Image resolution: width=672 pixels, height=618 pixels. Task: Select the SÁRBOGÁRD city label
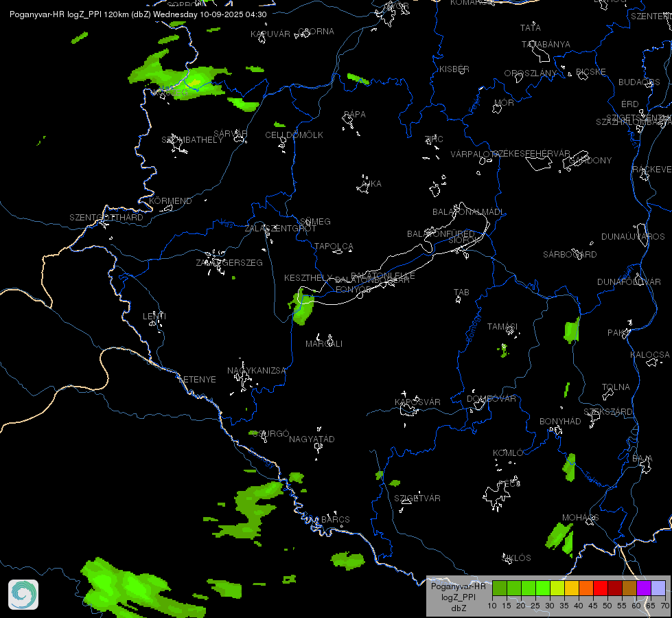click(570, 254)
